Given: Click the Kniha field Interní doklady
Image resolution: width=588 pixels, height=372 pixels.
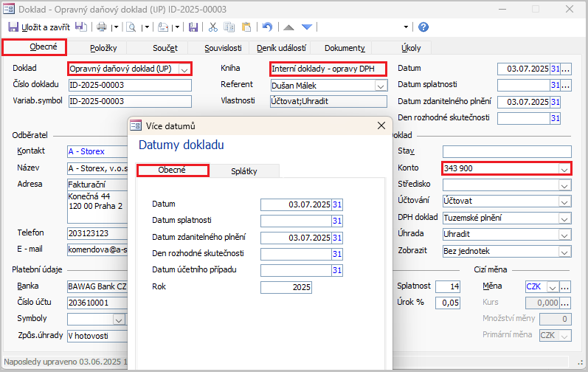Looking at the screenshot, I should click(x=328, y=69).
